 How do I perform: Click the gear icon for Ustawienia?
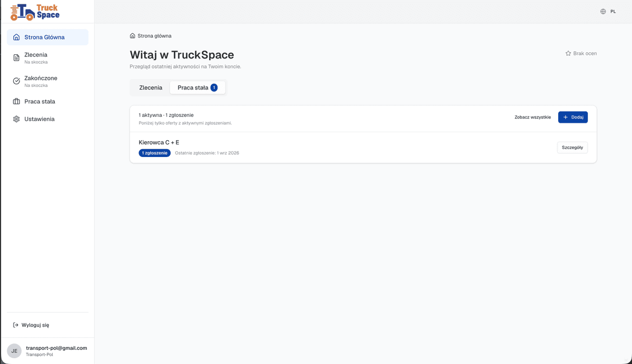[x=16, y=119]
